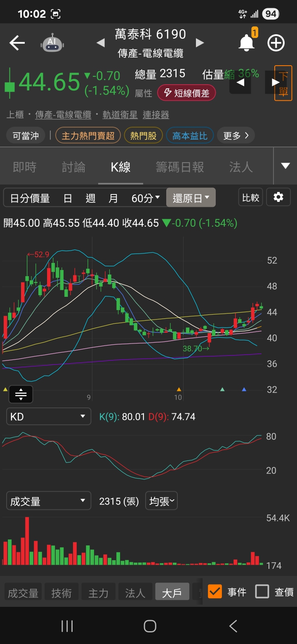
Task: Switch to the 籌碼日報 tab
Action: 180,167
